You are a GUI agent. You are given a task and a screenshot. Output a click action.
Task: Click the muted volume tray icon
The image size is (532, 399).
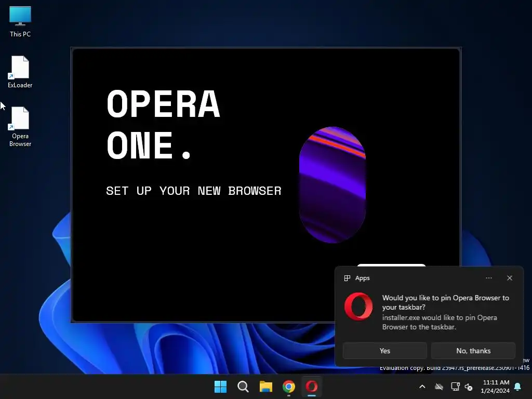click(469, 387)
